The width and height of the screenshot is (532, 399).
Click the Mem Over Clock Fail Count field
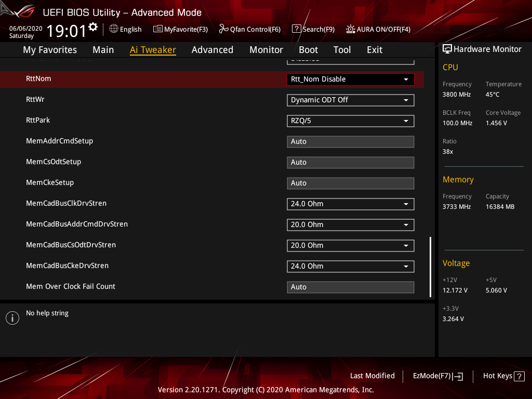[x=351, y=287]
